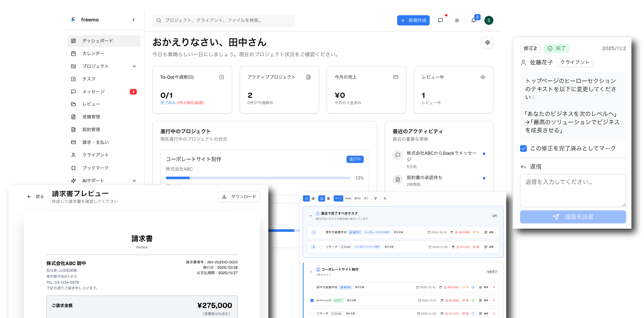Open タスク in sidebar
This screenshot has height=318, width=644.
pyautogui.click(x=104, y=79)
